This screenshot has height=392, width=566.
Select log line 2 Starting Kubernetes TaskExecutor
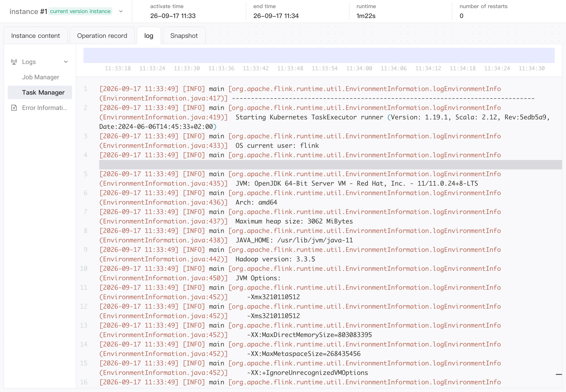point(324,117)
